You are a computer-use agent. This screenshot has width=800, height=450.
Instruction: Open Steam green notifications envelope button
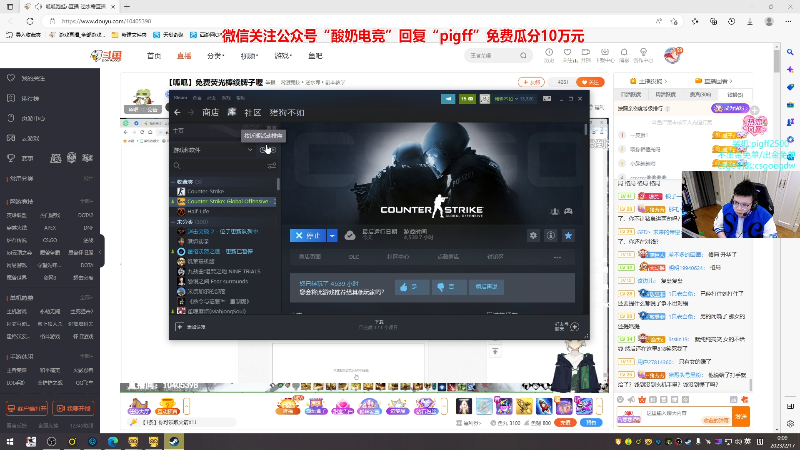coord(467,98)
